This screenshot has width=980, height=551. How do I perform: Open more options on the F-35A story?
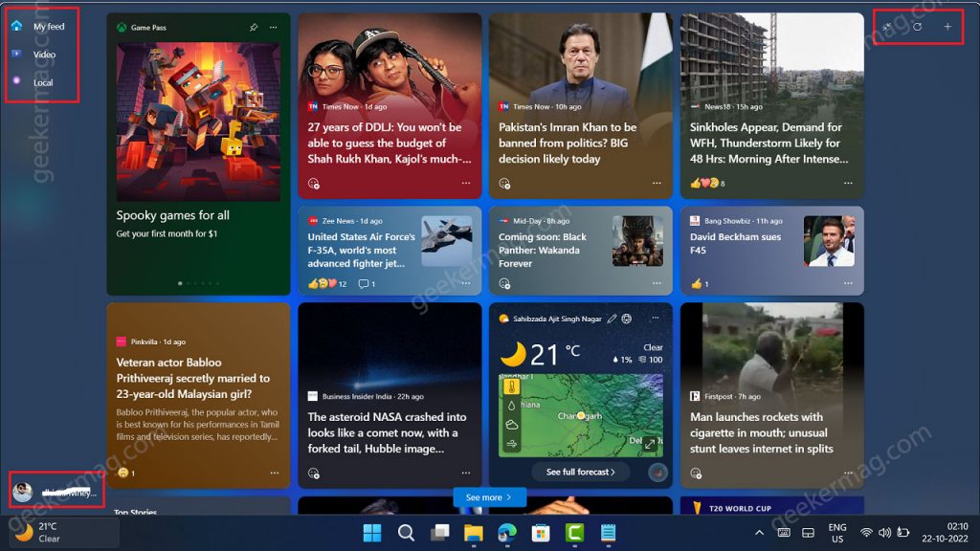coord(466,283)
